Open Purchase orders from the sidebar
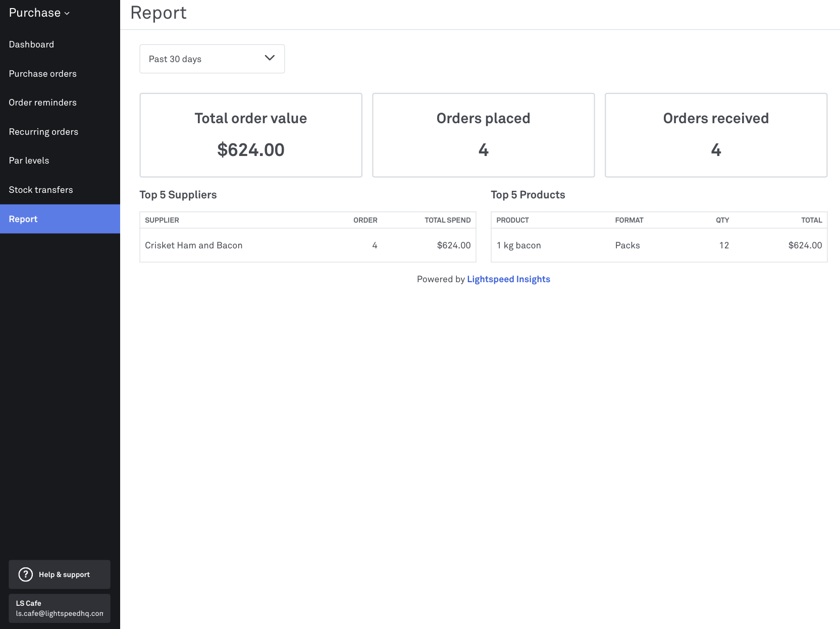 tap(43, 74)
